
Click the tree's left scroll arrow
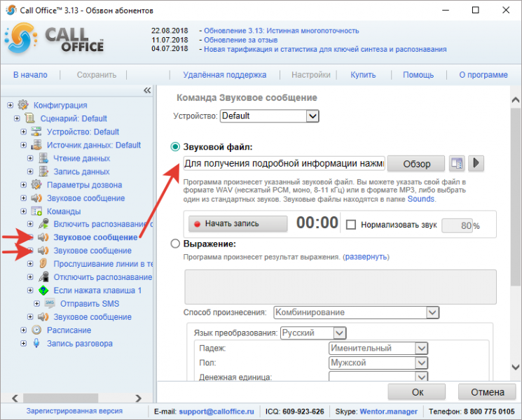click(x=15, y=398)
